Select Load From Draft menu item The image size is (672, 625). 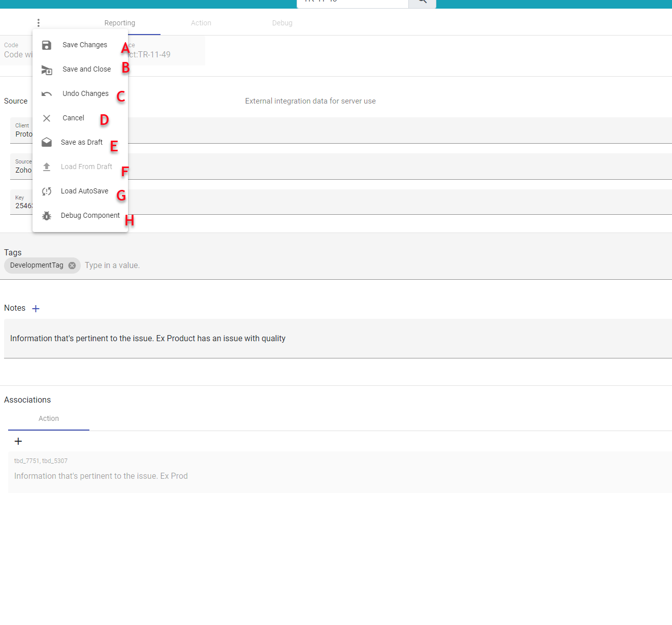tap(86, 167)
